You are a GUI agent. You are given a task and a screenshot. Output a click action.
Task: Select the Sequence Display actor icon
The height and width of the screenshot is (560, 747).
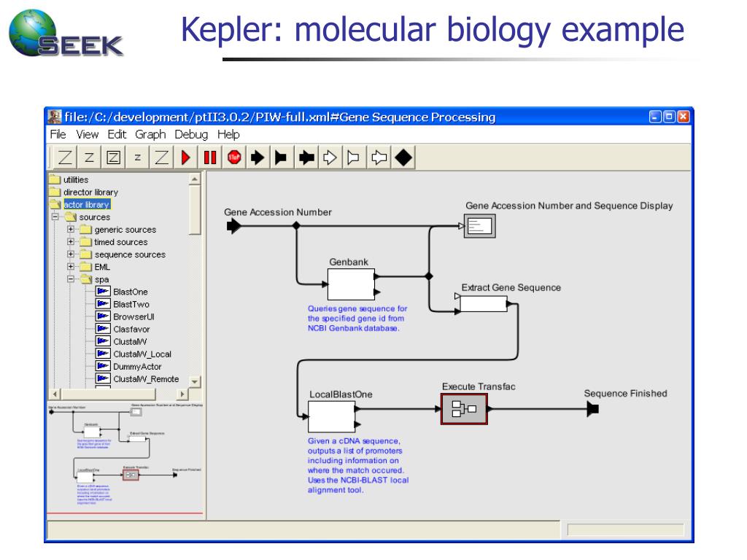point(480,226)
